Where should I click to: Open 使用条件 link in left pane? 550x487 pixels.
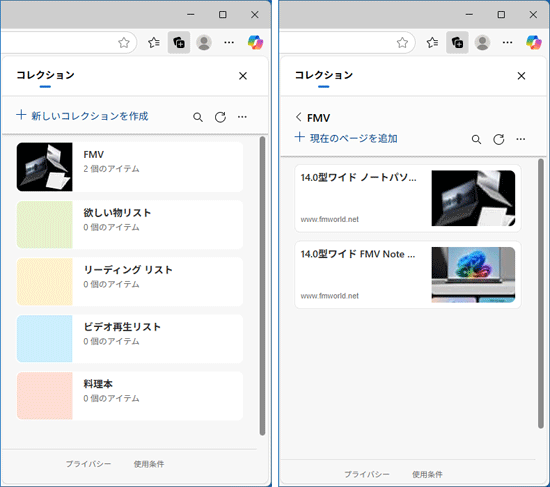tap(149, 464)
